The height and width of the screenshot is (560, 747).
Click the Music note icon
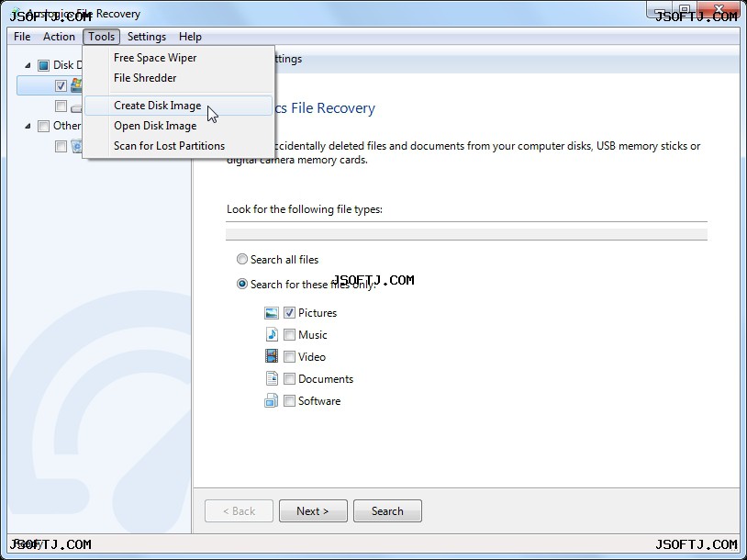pos(272,334)
